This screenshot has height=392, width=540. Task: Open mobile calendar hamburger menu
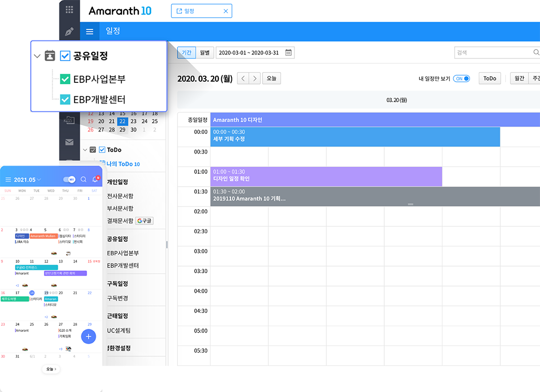click(x=8, y=180)
